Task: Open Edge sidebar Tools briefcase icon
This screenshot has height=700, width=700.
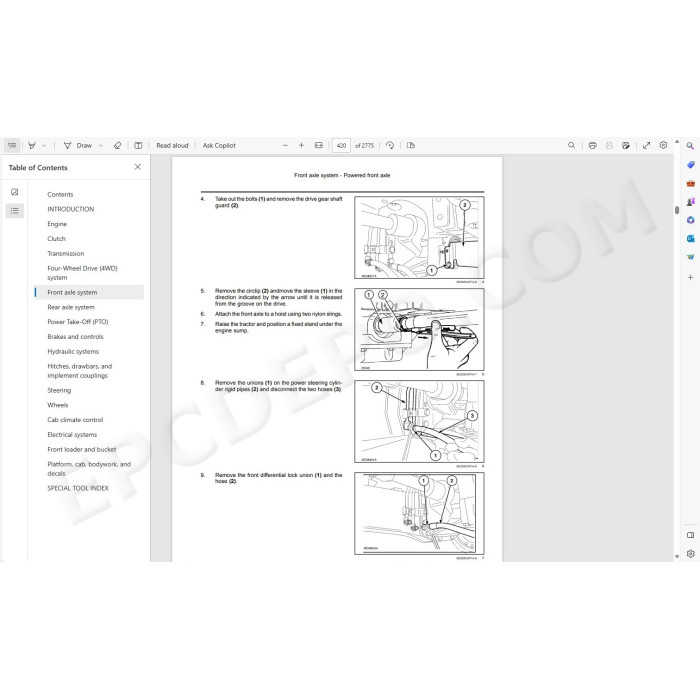Action: click(690, 183)
